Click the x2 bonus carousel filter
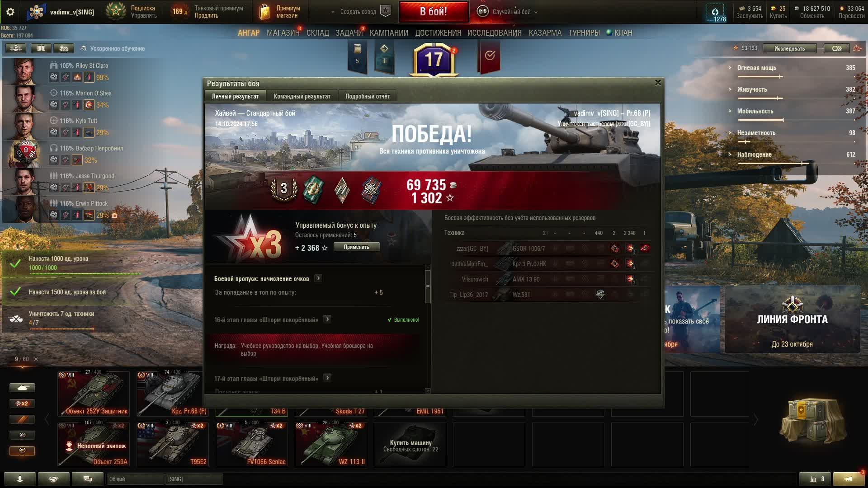868x488 pixels. click(22, 404)
